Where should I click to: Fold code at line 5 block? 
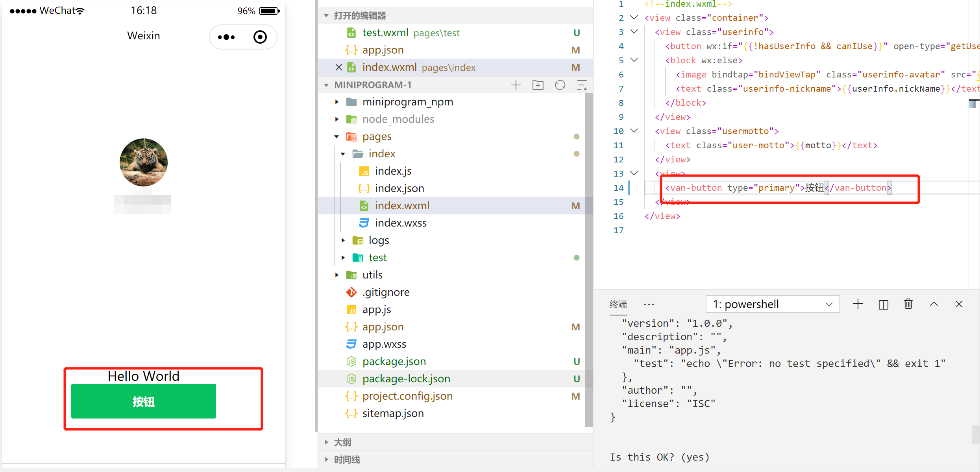pos(634,60)
